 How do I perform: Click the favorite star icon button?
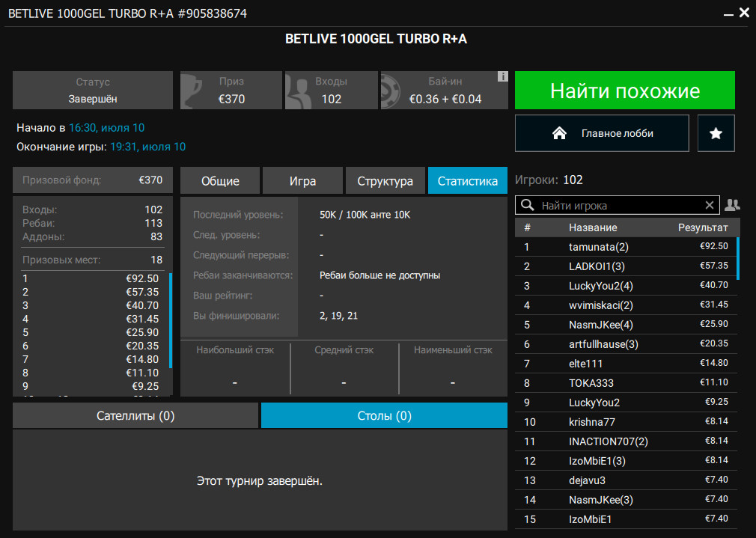[716, 133]
